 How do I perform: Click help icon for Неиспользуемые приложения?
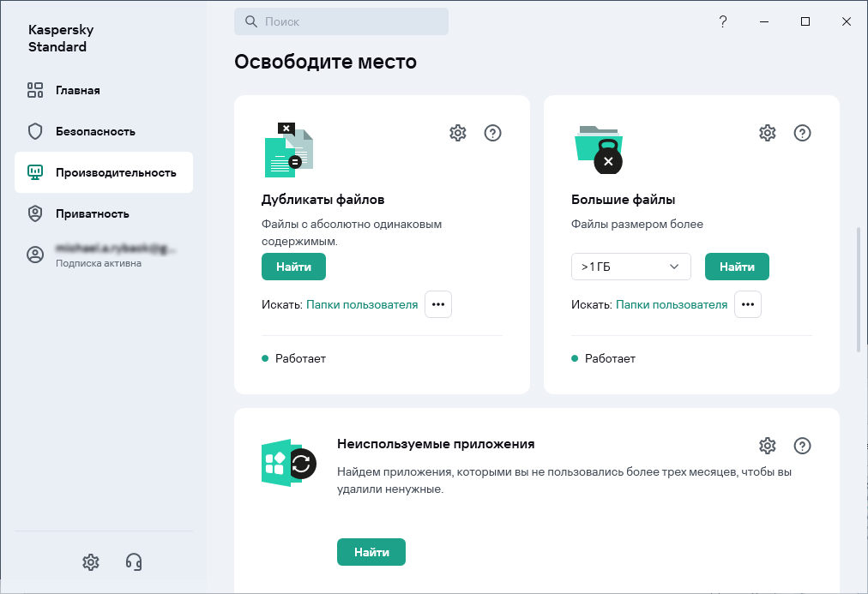pos(802,446)
